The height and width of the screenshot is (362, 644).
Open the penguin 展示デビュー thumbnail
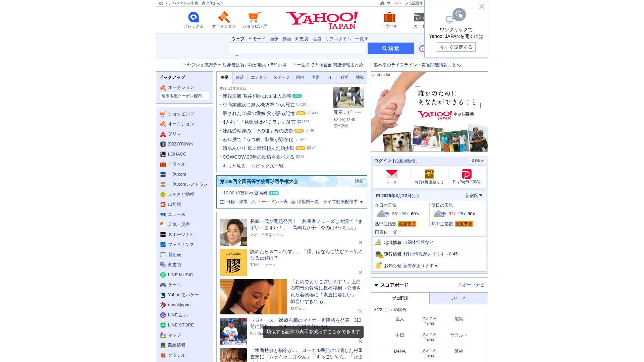coord(348,97)
